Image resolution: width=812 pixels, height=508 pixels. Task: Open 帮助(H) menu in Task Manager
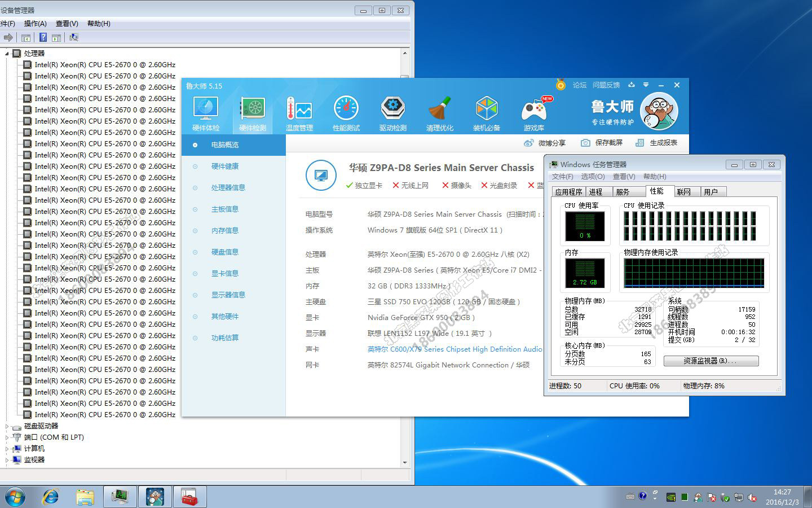coord(655,177)
